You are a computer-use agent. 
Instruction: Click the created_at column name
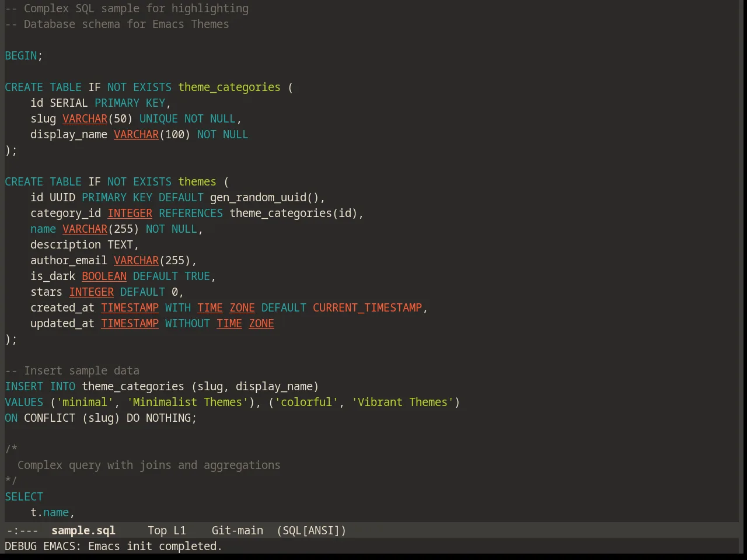tap(62, 307)
